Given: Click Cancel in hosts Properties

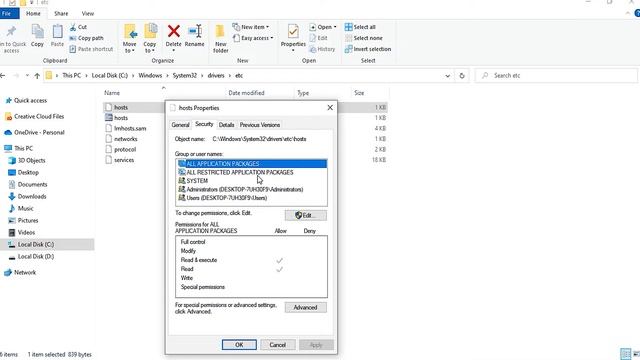Looking at the screenshot, I should [x=278, y=345].
